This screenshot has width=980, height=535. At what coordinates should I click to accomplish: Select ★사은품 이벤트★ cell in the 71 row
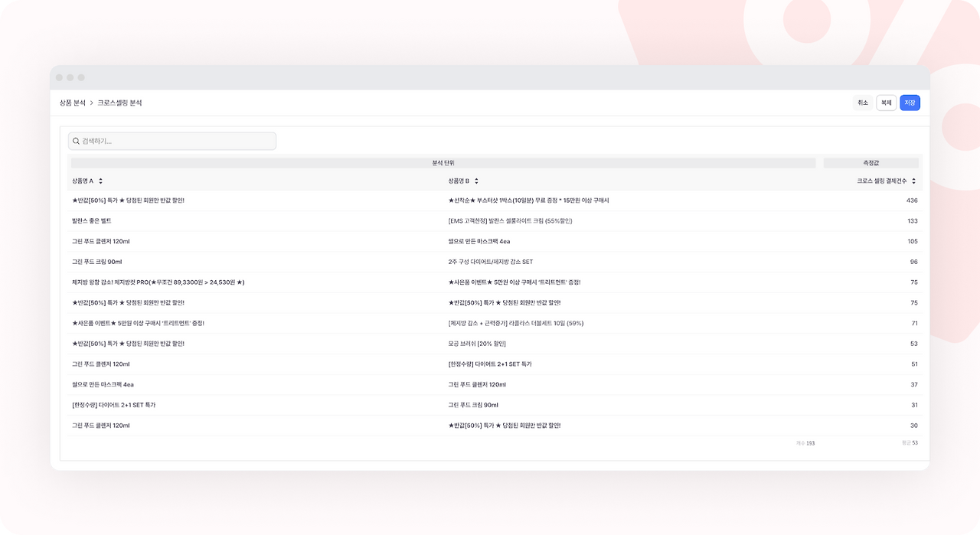click(138, 323)
